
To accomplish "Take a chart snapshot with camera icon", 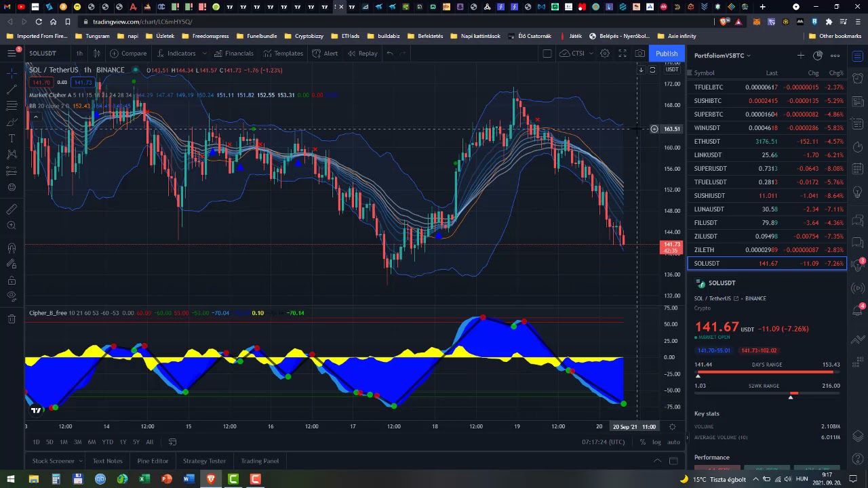I will pos(640,53).
